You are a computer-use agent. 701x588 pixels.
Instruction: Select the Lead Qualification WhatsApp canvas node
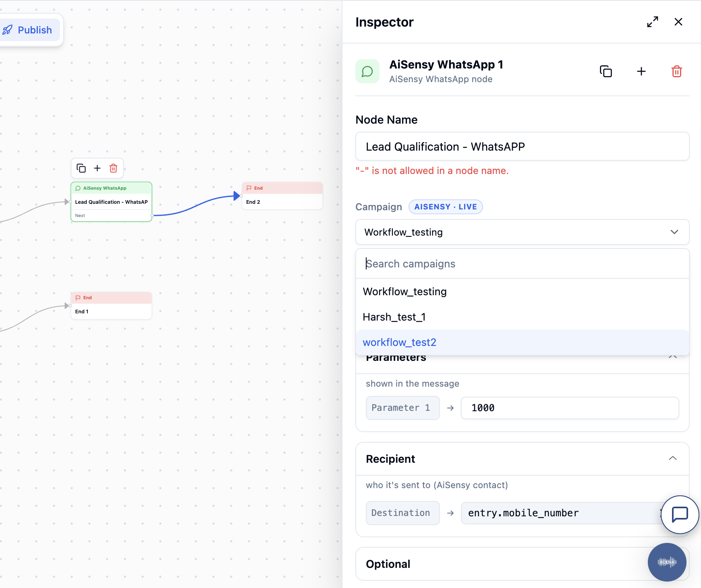[x=111, y=202]
